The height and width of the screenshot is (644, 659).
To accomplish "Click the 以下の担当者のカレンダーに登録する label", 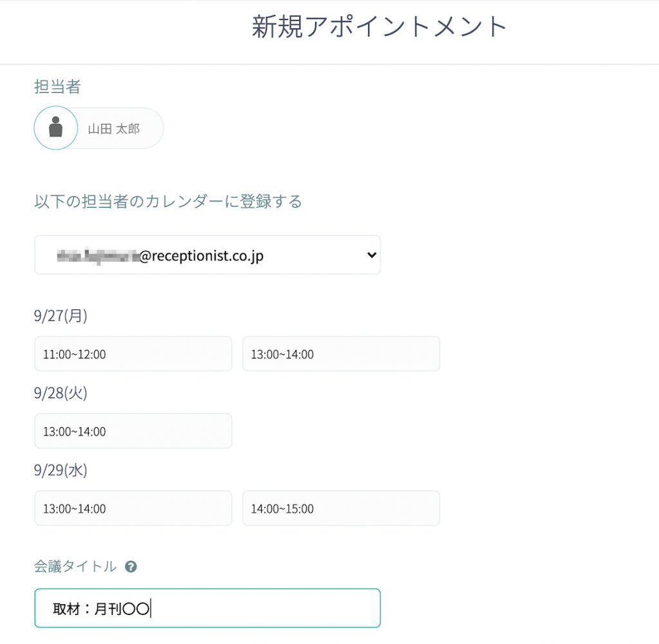I will 168,201.
